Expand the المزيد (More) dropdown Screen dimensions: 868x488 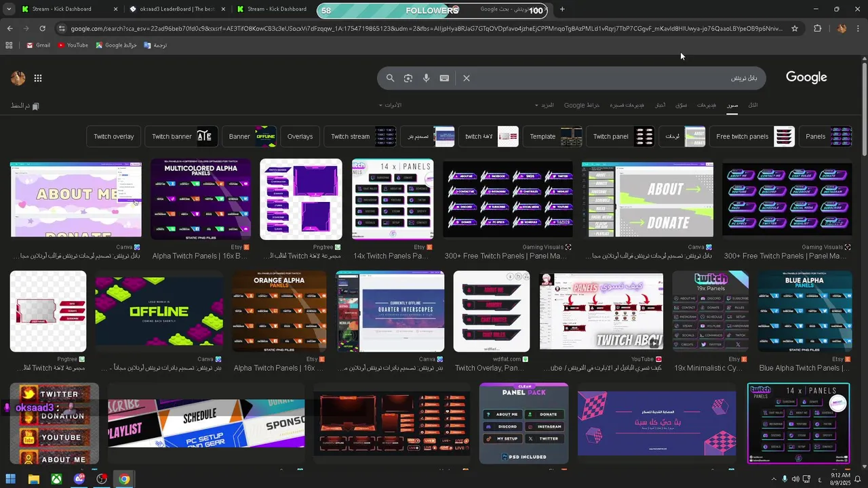click(x=545, y=105)
